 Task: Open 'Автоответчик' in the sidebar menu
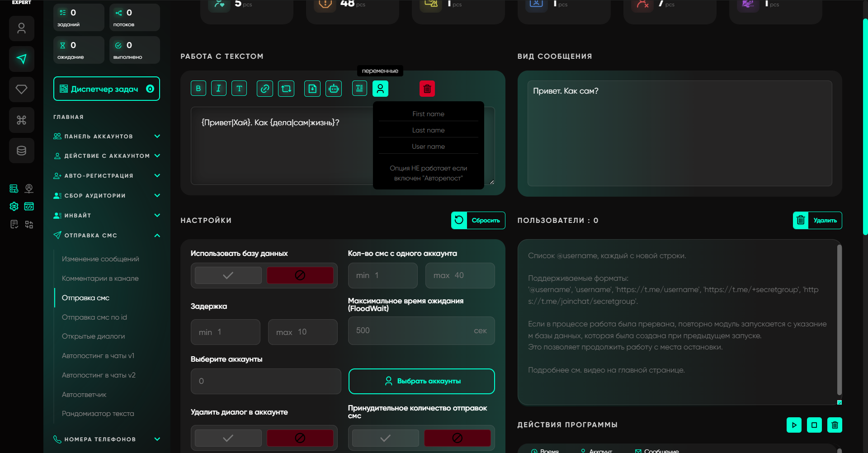[x=84, y=395]
